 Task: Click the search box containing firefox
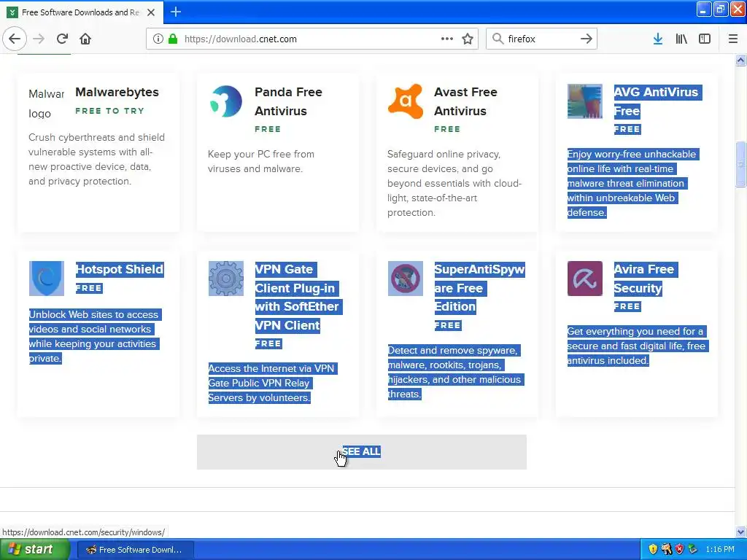click(x=541, y=39)
